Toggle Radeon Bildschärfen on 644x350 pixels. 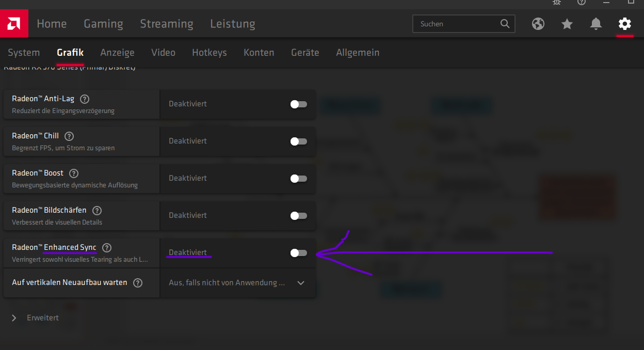pyautogui.click(x=298, y=216)
